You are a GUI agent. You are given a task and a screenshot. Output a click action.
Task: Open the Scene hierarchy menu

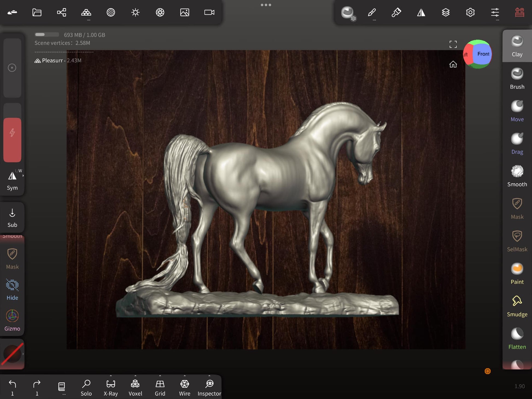click(62, 13)
